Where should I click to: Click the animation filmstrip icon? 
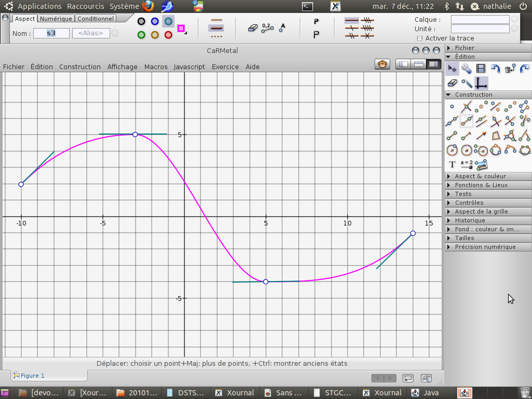(481, 69)
